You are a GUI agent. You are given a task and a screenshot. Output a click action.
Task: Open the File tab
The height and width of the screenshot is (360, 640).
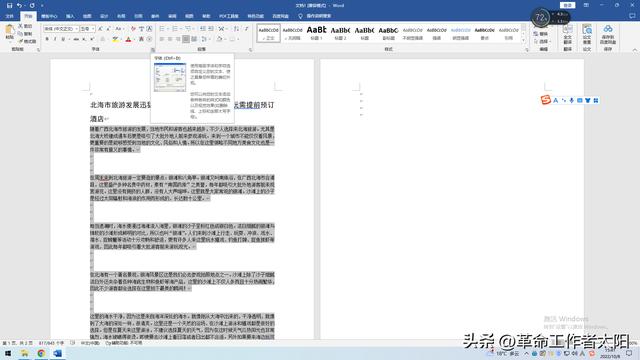(x=9, y=16)
